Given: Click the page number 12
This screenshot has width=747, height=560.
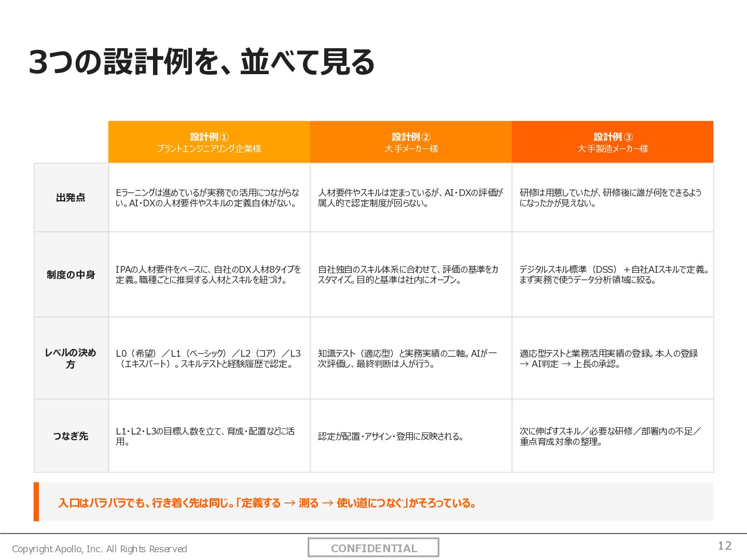Looking at the screenshot, I should click(x=725, y=545).
